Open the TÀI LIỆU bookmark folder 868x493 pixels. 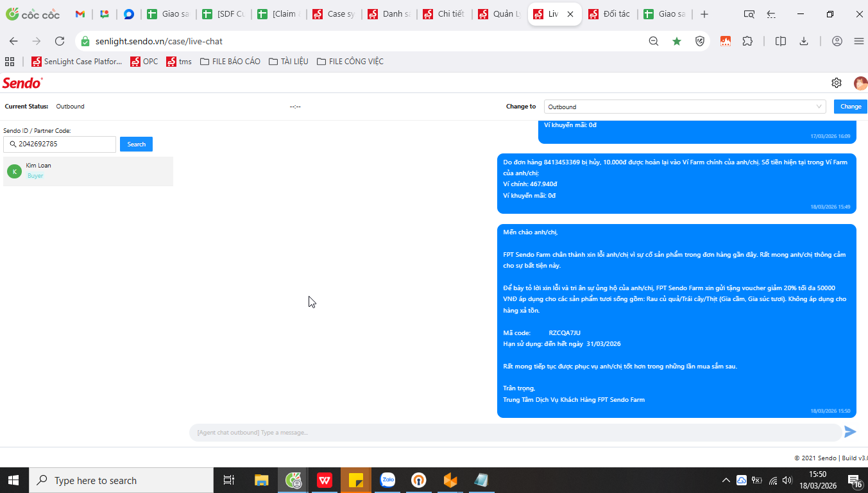coord(288,62)
